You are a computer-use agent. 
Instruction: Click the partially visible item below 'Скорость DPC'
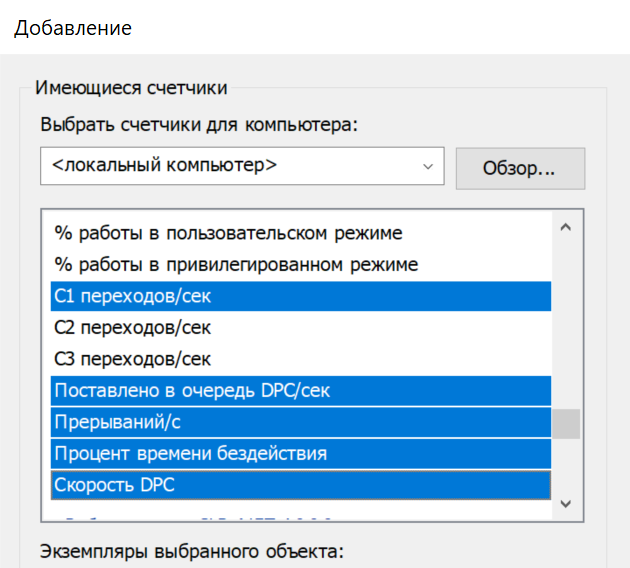pos(200,518)
